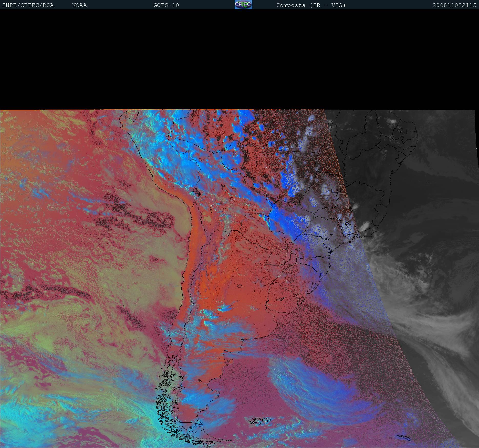Click the Brasília Federal District rectangle

pos(334,190)
